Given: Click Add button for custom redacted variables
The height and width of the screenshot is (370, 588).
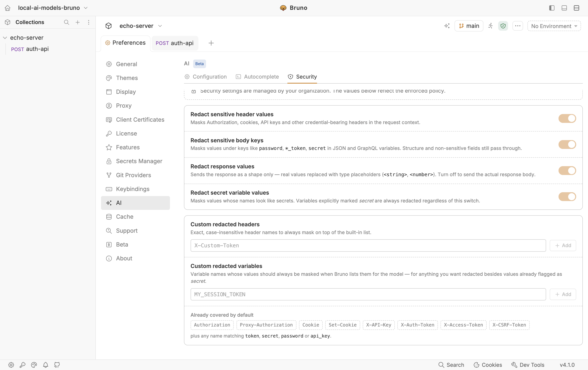Looking at the screenshot, I should (563, 294).
